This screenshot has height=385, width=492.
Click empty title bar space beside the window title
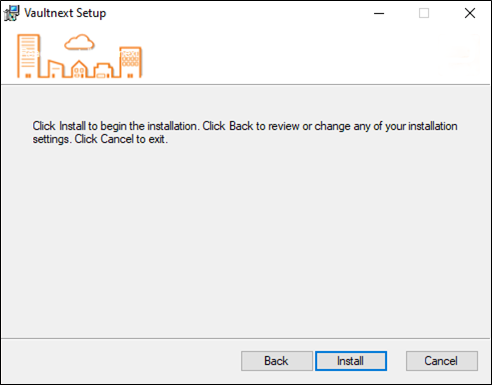[x=233, y=13]
